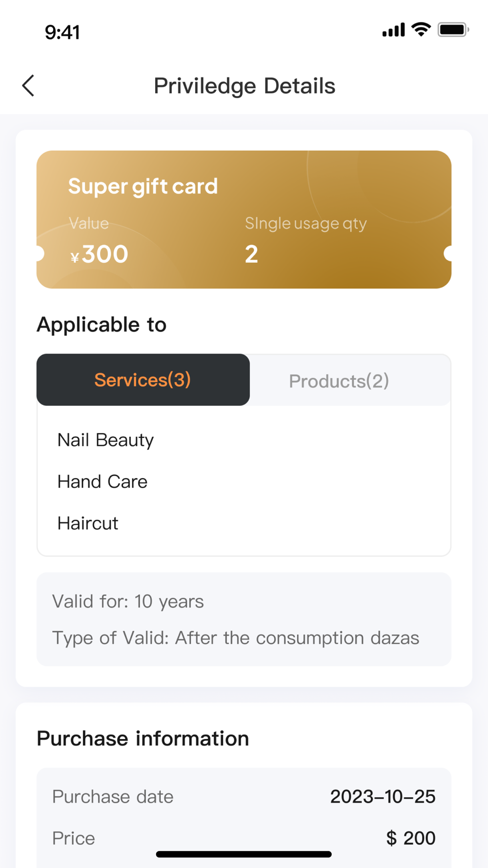The width and height of the screenshot is (488, 868).
Task: Tap the 9:41 status bar clock
Action: (62, 32)
